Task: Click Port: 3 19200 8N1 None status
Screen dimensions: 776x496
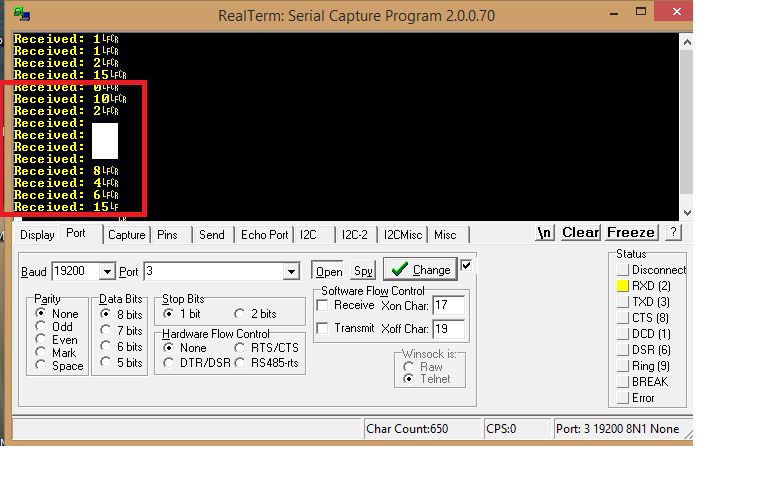Action: pos(617,429)
